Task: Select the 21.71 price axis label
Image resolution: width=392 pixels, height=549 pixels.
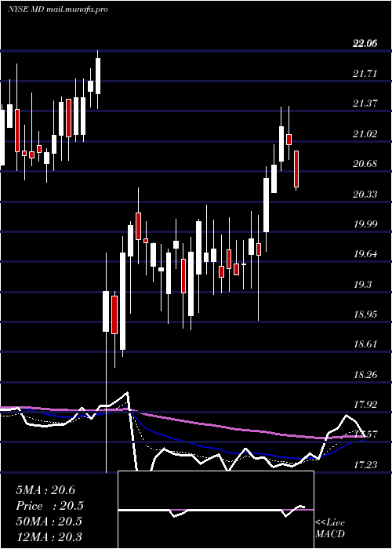Action: [365, 74]
